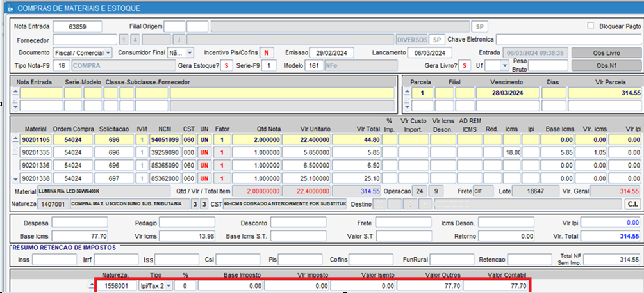Click the Parcela cell 1
This screenshot has height=293, width=644.
coord(422,93)
